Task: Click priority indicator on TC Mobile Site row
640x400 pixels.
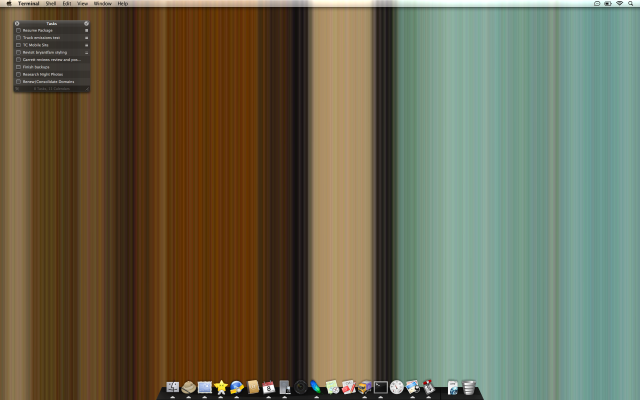Action: pos(86,45)
